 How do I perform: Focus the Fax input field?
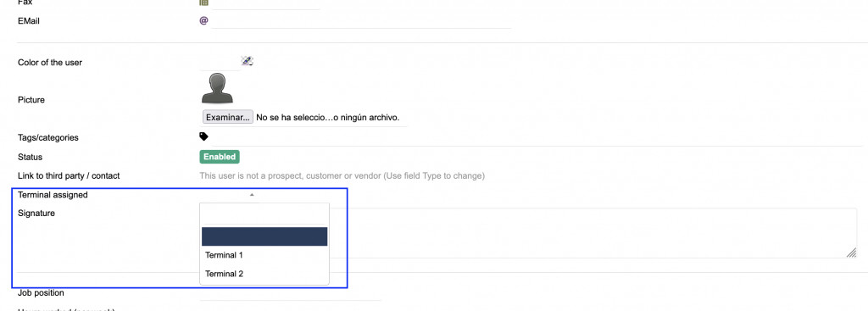click(265, 3)
